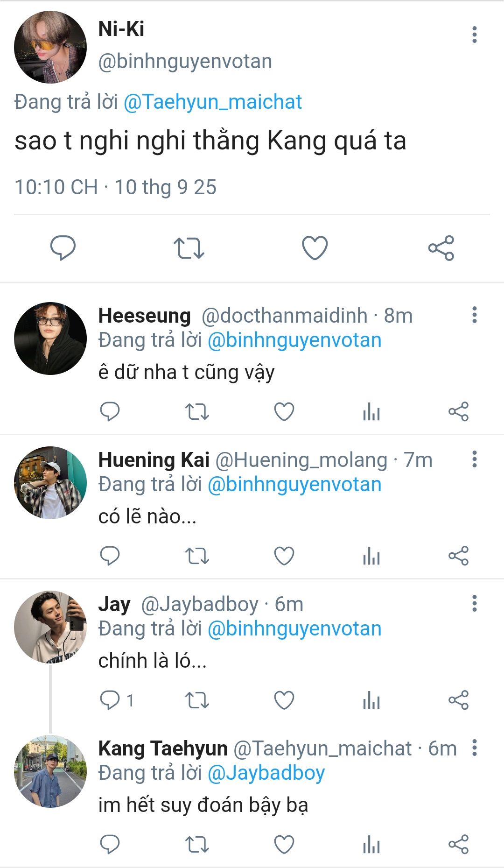Screen dimensions: 504x868
Task: Open more options on Heeseung's reply
Action: (x=474, y=315)
